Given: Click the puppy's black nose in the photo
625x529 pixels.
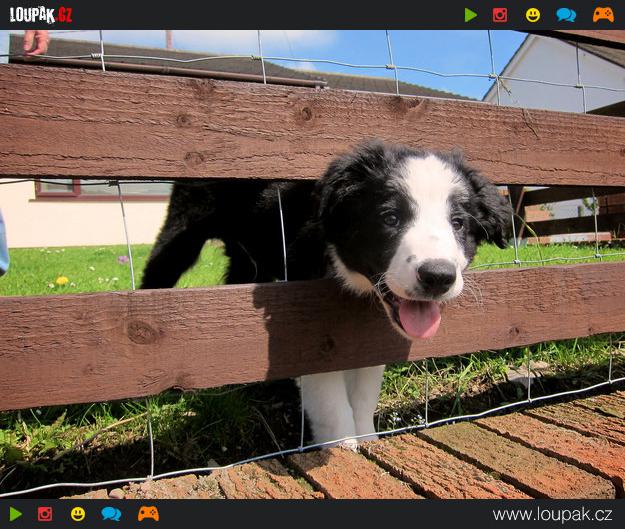Looking at the screenshot, I should [437, 274].
